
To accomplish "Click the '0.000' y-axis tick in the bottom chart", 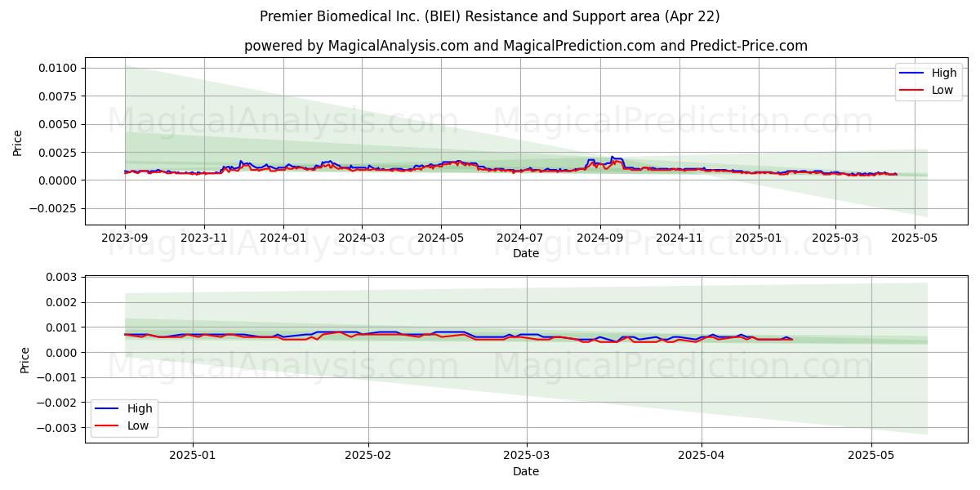I will click(61, 352).
